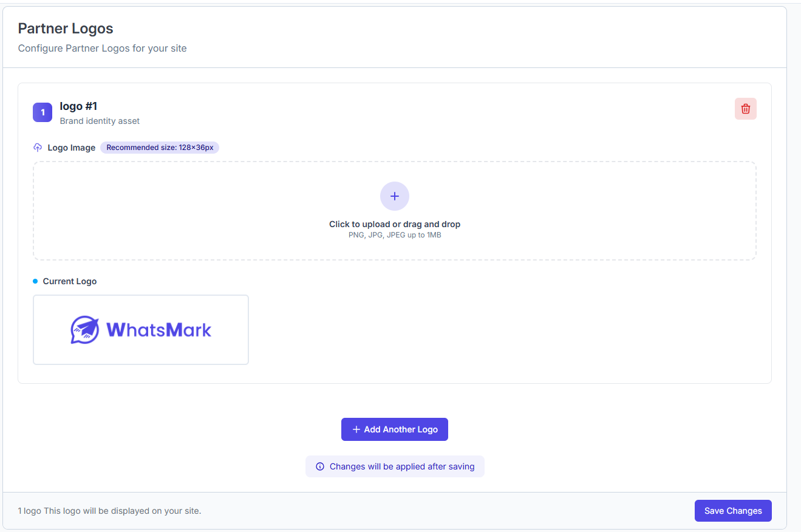Click the Logo Image field label
The height and width of the screenshot is (532, 801).
[71, 148]
